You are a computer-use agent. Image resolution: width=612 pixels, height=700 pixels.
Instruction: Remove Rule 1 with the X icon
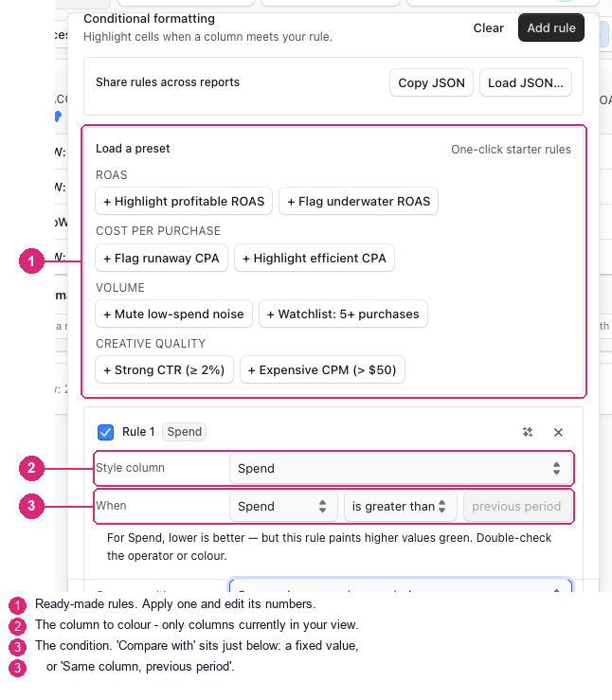point(558,432)
